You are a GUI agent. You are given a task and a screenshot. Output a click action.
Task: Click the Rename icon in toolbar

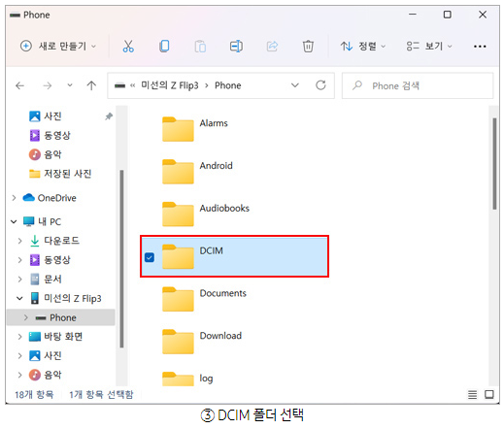click(236, 47)
